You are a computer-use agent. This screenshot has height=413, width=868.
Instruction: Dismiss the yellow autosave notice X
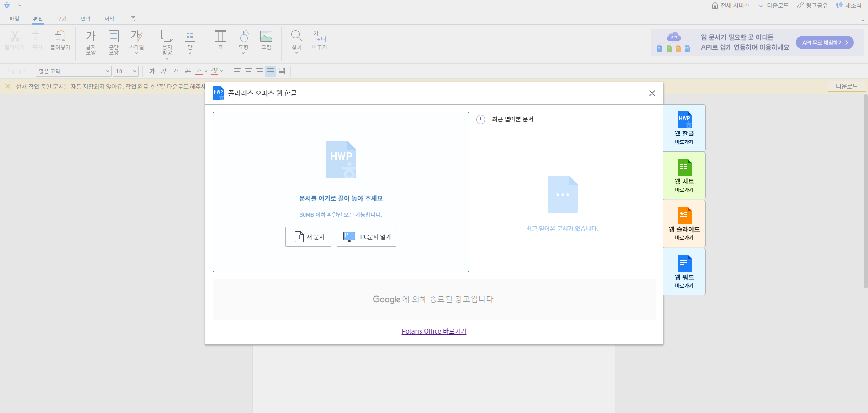[x=8, y=86]
